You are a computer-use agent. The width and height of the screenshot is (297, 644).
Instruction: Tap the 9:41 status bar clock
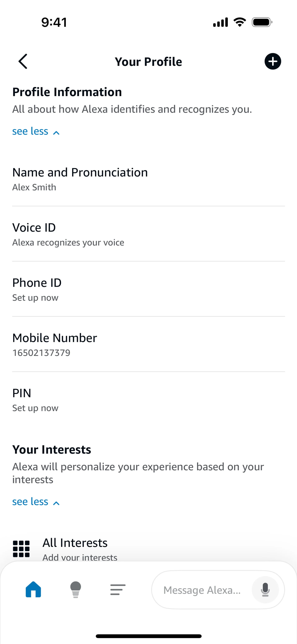54,22
